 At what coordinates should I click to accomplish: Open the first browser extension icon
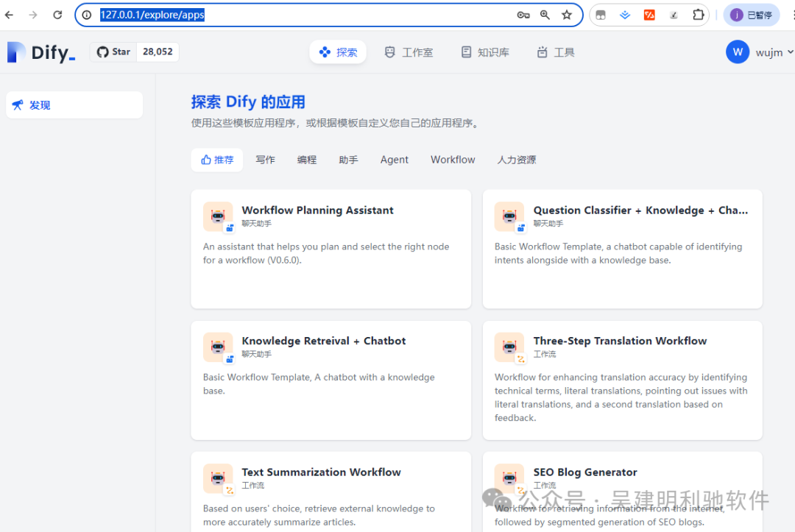[x=601, y=15]
